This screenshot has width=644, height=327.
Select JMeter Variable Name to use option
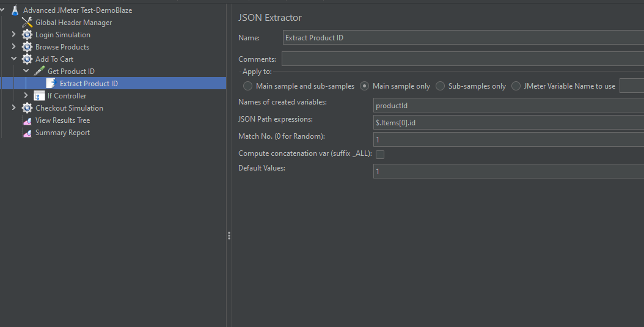(x=516, y=86)
